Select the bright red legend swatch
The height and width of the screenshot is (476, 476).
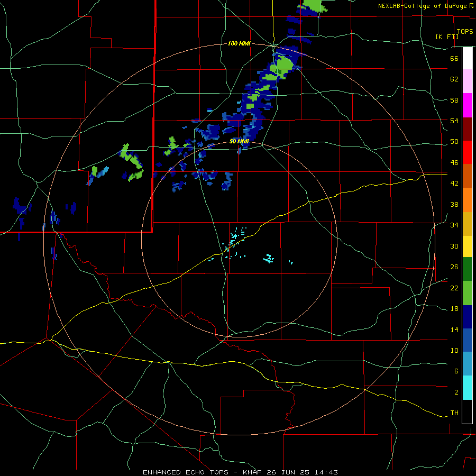tap(467, 152)
